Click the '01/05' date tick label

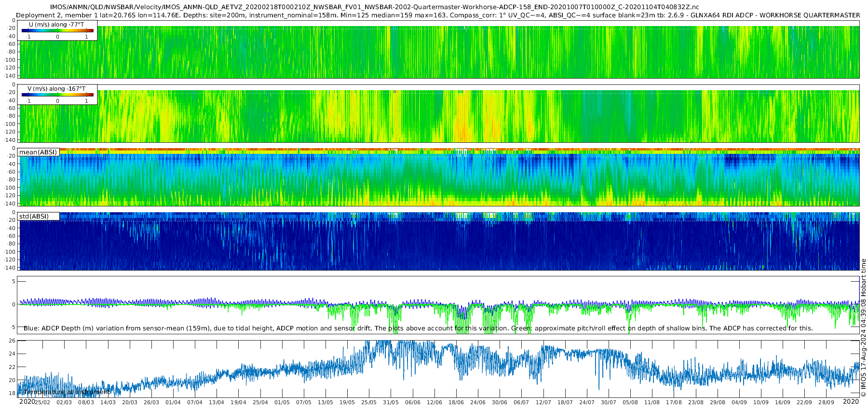click(282, 402)
